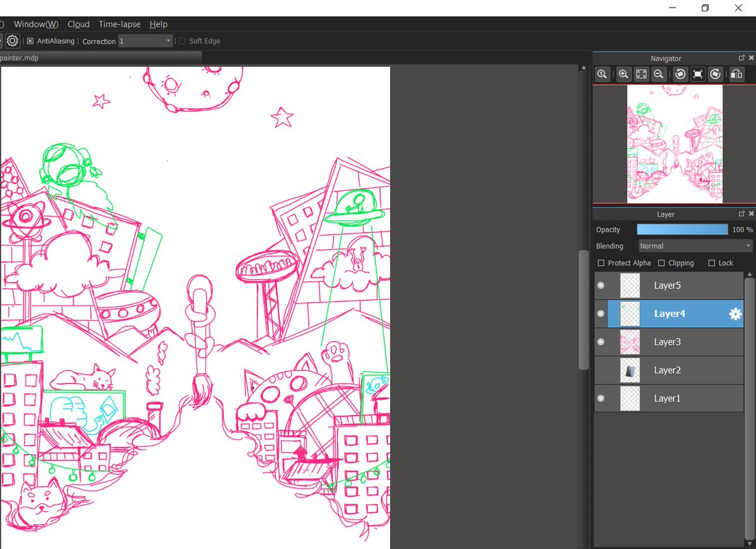Open the Blending mode dropdown
This screenshot has height=549, width=756.
(x=696, y=246)
